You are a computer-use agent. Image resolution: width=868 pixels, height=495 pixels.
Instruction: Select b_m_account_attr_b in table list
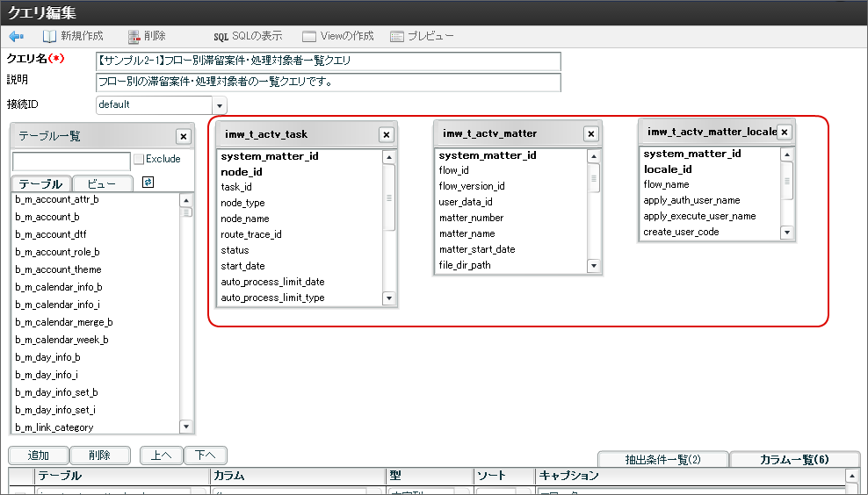coord(57,199)
